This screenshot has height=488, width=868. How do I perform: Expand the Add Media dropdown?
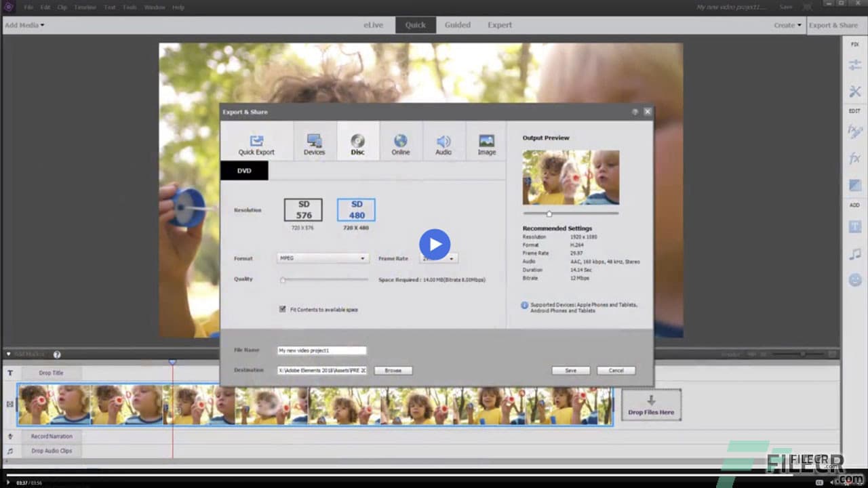coord(23,24)
